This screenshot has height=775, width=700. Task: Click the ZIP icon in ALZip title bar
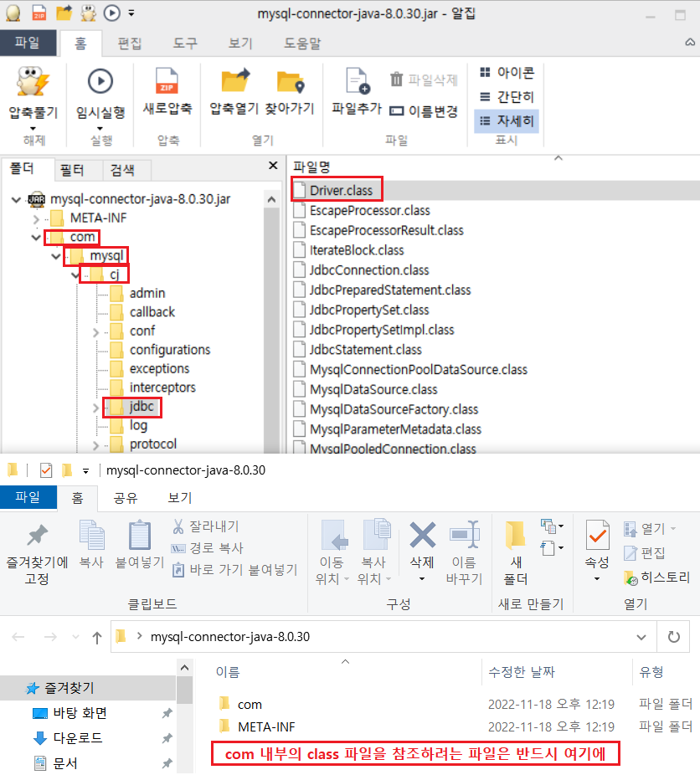click(x=39, y=13)
